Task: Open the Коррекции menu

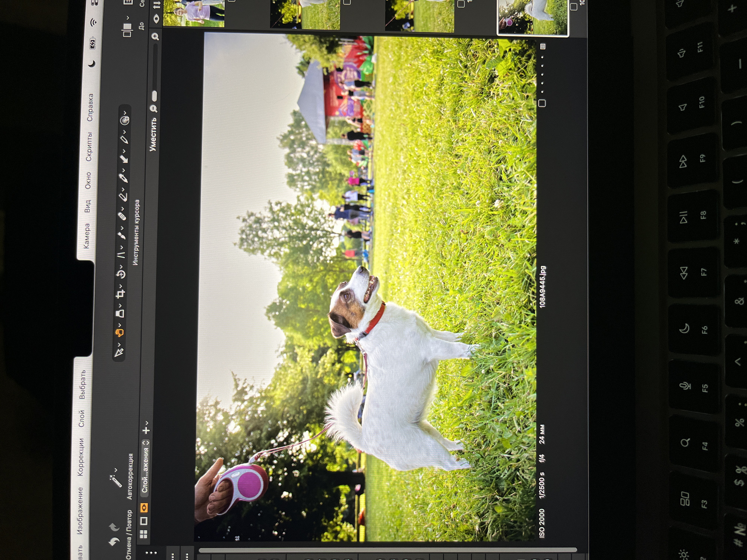Action: [81, 457]
